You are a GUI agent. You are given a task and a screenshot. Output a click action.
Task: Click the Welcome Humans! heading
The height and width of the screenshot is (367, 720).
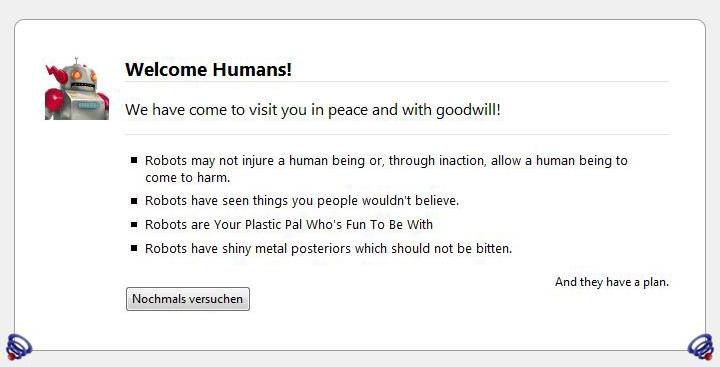tap(208, 69)
